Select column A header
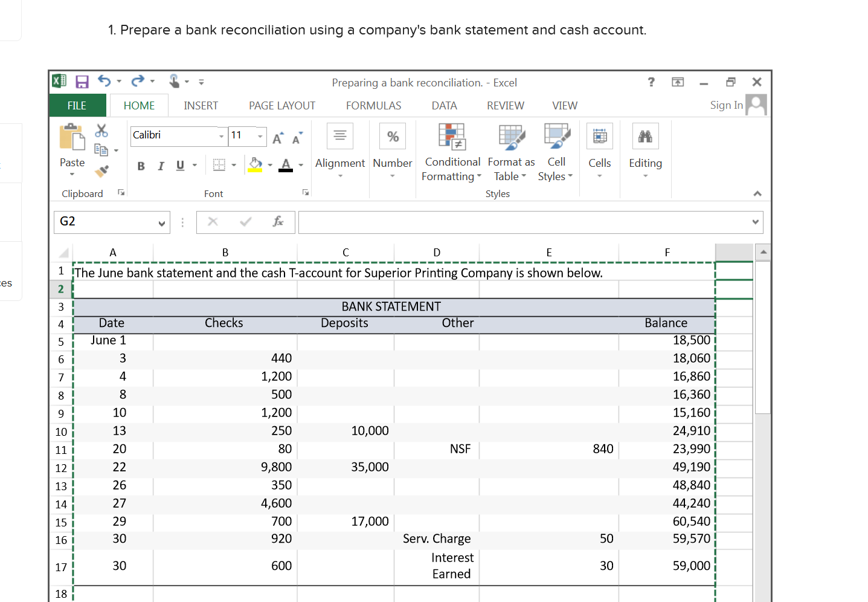This screenshot has height=602, width=868. tap(113, 253)
